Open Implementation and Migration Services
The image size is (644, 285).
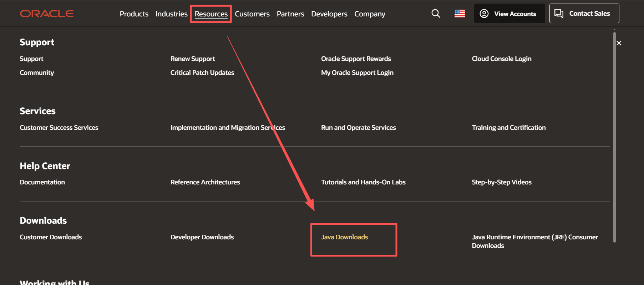(x=228, y=128)
